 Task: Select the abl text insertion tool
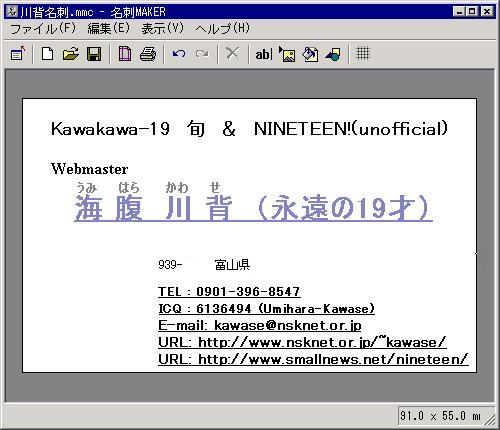(264, 54)
